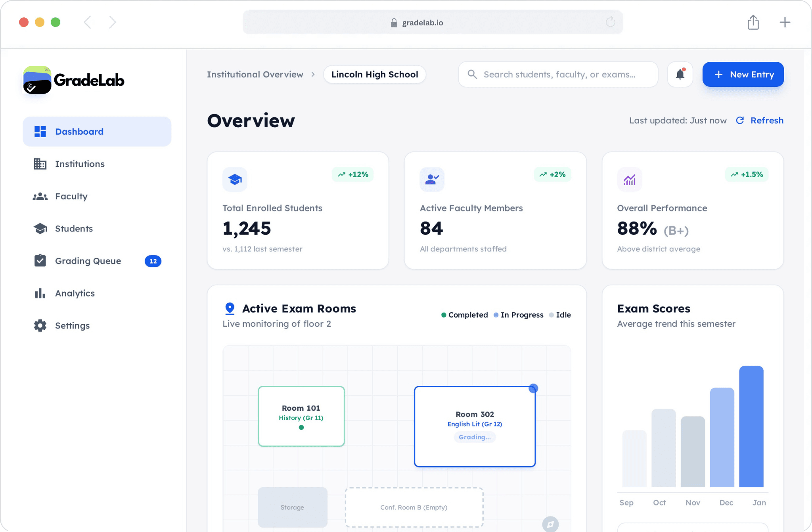Click the Dec bar in Exam Scores
812x532 pixels.
tap(722, 437)
